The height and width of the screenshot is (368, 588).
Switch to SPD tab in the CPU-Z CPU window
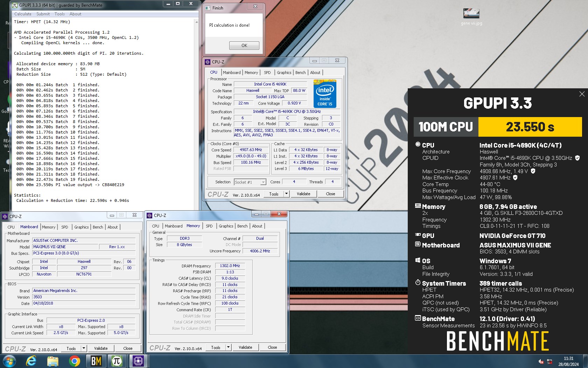[x=267, y=73]
